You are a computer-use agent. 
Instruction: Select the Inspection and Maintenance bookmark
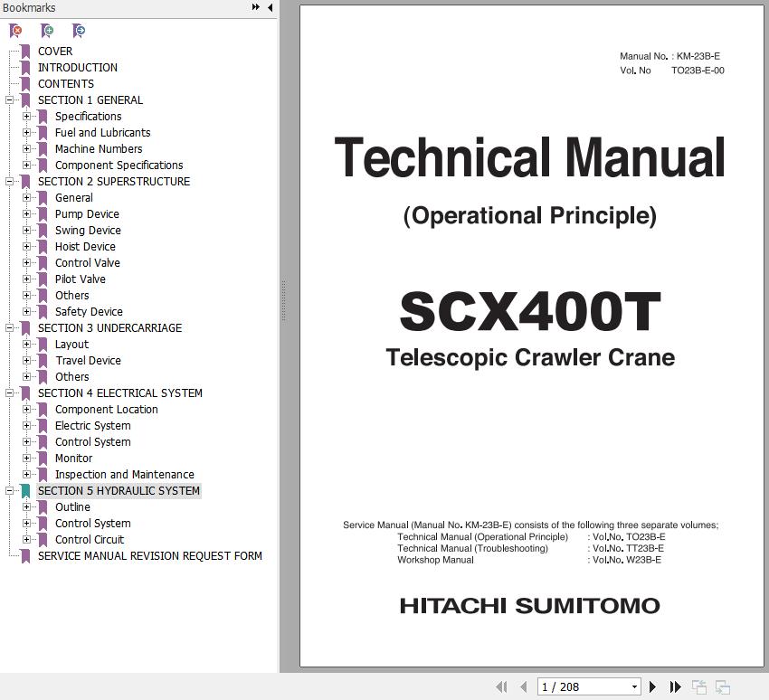[x=125, y=475]
